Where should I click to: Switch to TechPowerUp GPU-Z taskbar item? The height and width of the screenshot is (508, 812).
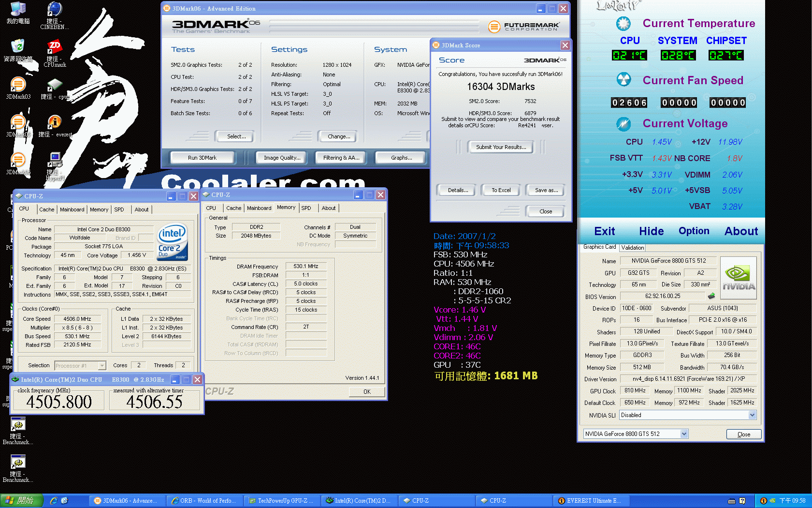(x=281, y=501)
